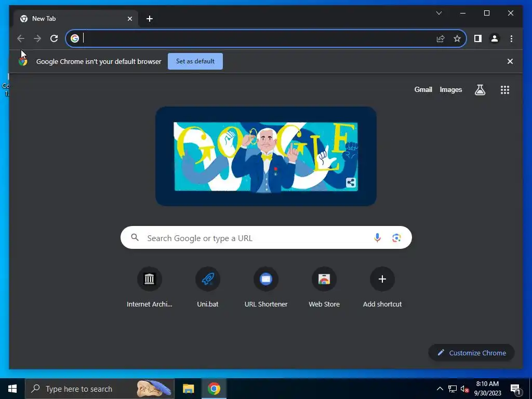Click Customize Chrome button
Screen dimensions: 532x399
point(472,353)
